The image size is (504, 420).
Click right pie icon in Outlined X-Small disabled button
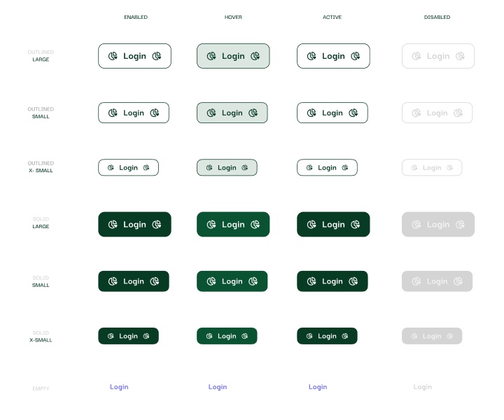pyautogui.click(x=449, y=168)
